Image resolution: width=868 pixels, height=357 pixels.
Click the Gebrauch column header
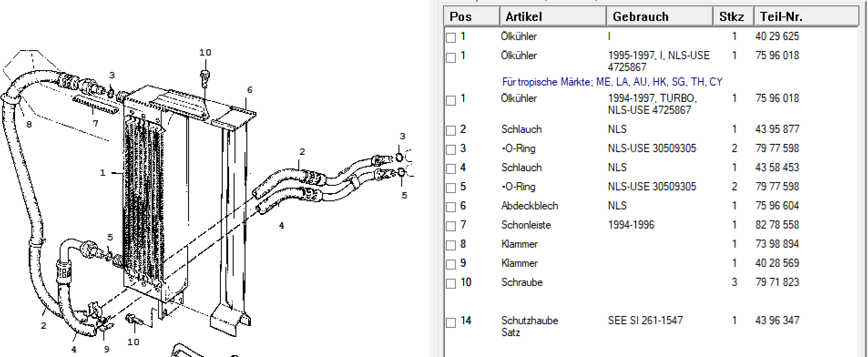click(x=659, y=16)
